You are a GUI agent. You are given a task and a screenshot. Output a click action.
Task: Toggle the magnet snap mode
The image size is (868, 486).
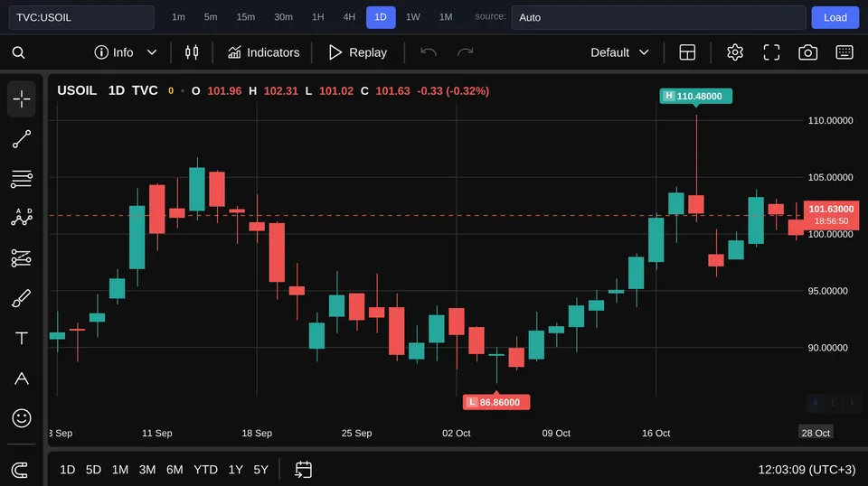pos(20,470)
